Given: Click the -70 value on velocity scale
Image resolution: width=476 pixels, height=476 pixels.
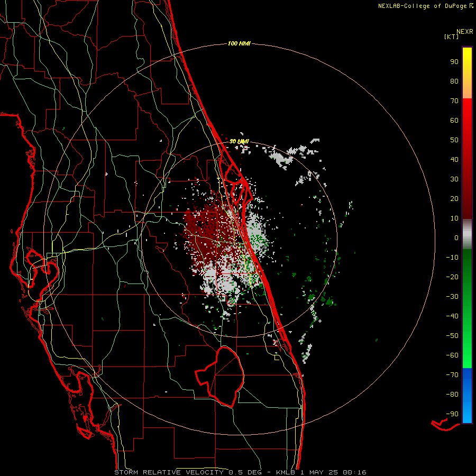Looking at the screenshot, I should [452, 375].
